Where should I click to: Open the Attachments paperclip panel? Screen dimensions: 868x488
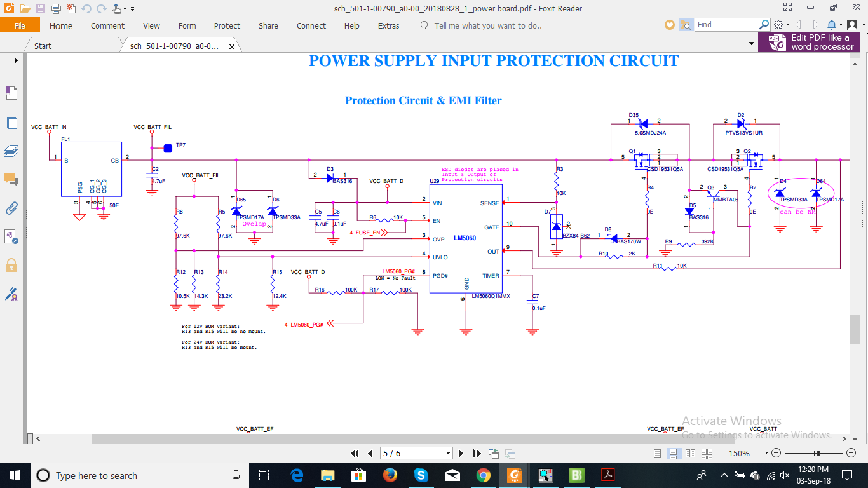[11, 208]
